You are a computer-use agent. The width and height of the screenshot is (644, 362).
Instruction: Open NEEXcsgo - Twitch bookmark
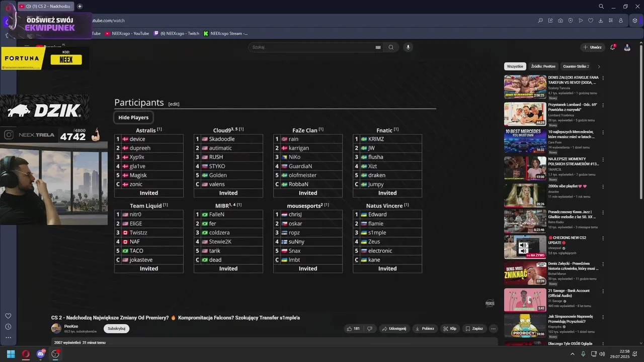point(176,34)
